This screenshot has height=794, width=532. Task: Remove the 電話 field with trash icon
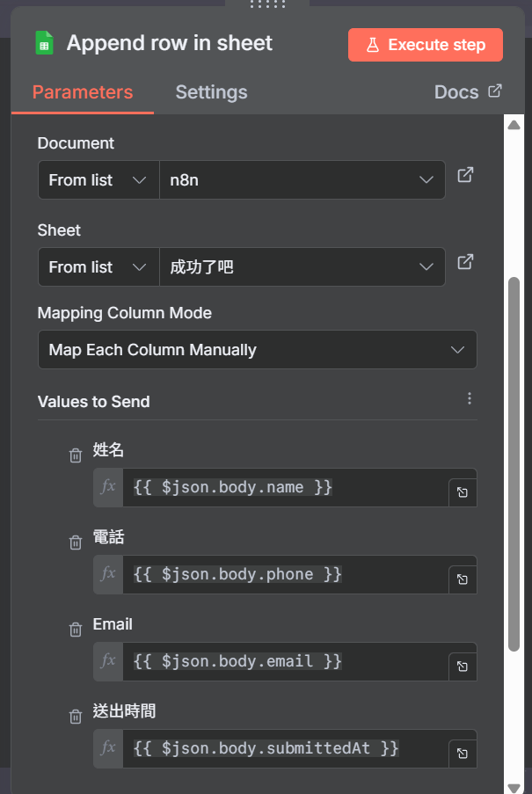tap(76, 542)
